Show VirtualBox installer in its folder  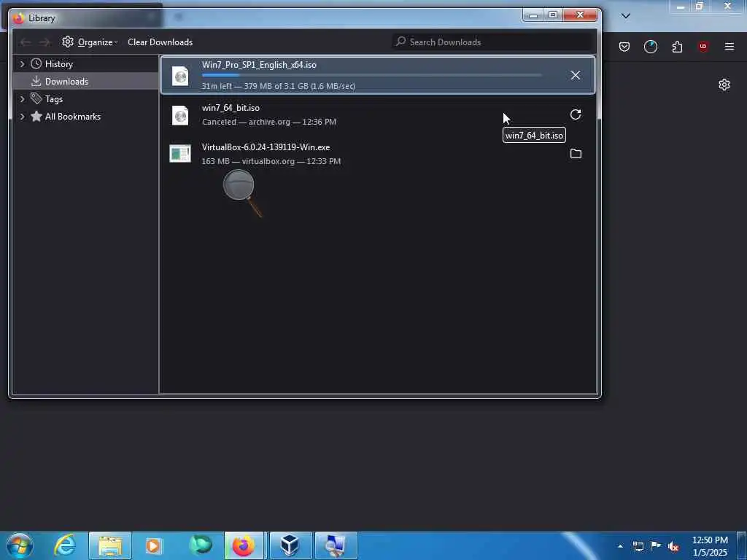pos(576,154)
